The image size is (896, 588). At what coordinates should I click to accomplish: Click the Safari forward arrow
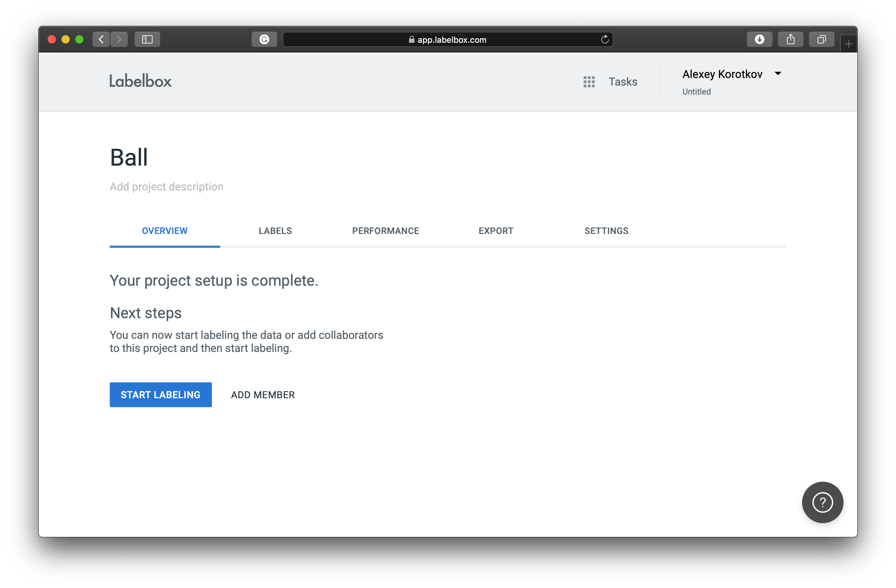119,39
